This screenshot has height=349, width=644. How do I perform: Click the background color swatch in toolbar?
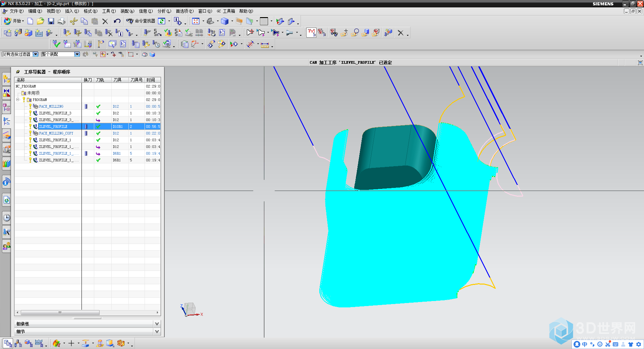tap(264, 21)
